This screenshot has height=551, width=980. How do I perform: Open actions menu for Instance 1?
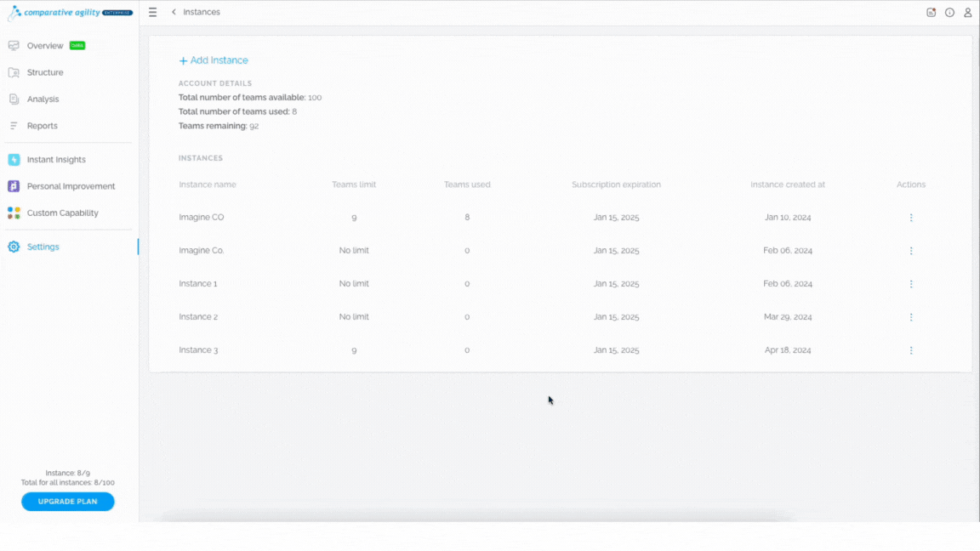(x=910, y=284)
